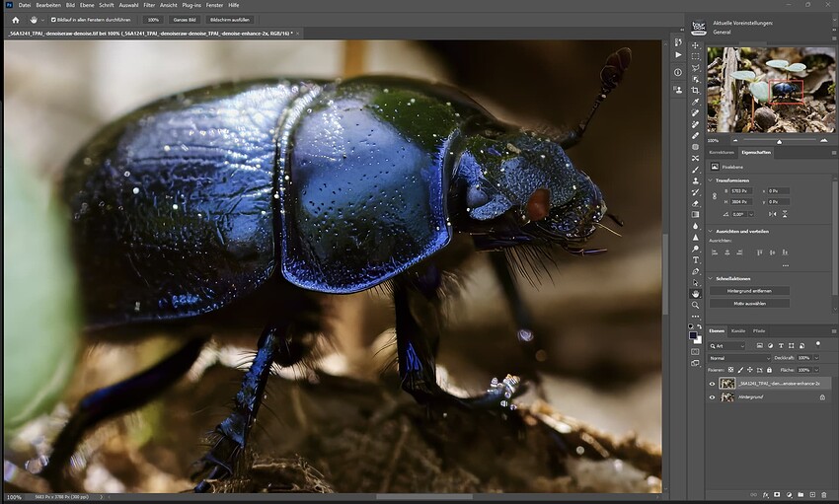This screenshot has width=839, height=504.
Task: Open the Deckkraft opacity dropdown arrow
Action: [815, 357]
